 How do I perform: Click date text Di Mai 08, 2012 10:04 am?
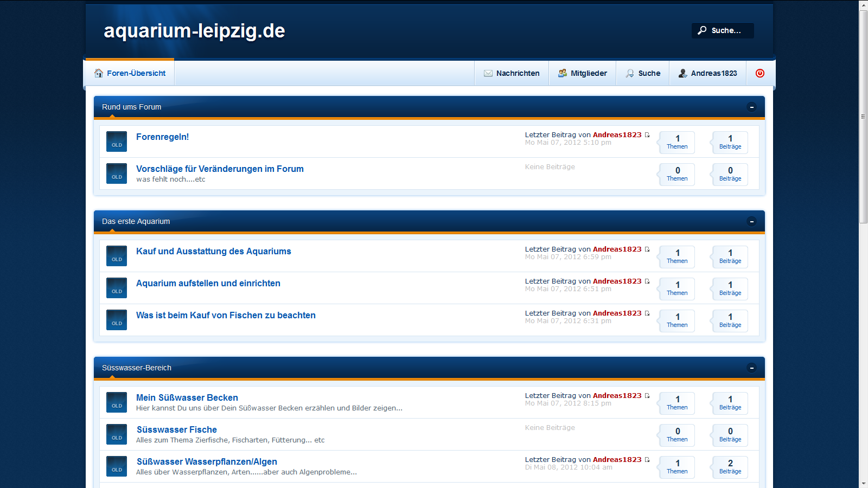coord(569,467)
